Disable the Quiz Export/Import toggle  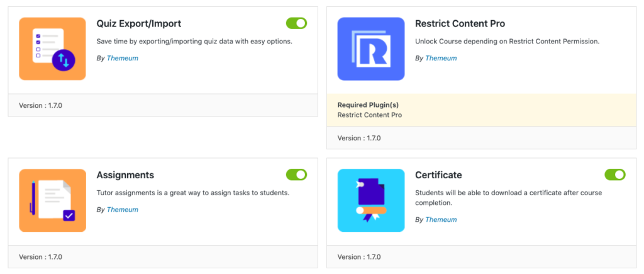pyautogui.click(x=297, y=23)
